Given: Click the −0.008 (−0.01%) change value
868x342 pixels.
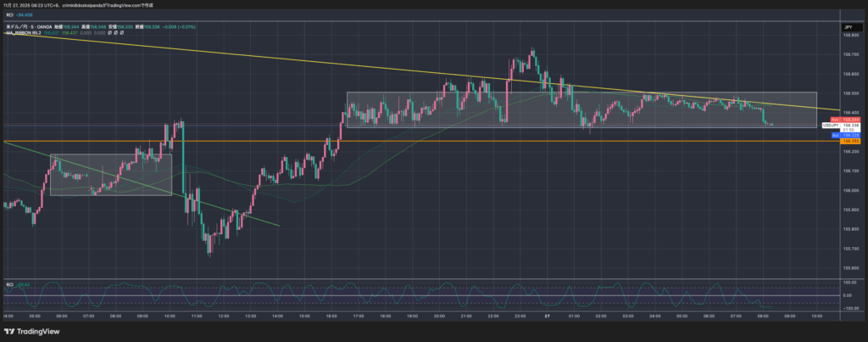Looking at the screenshot, I should pos(181,27).
